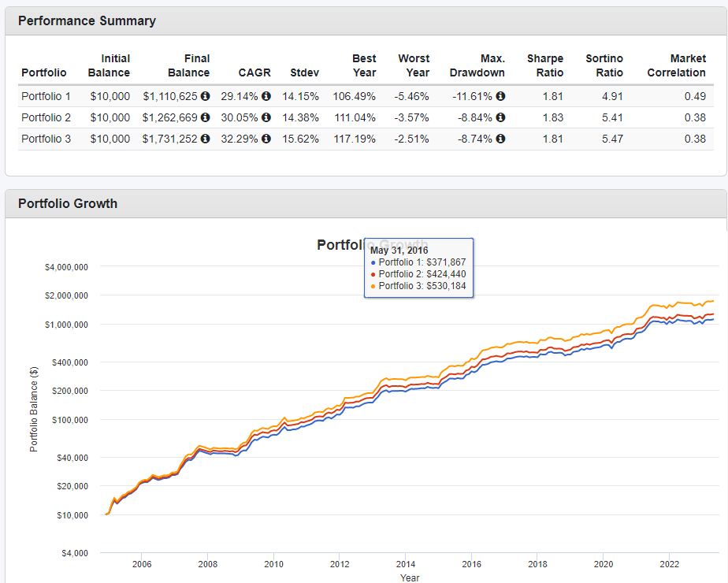728x583 pixels.
Task: Click the 14.38% Stdev value
Action: pos(300,118)
